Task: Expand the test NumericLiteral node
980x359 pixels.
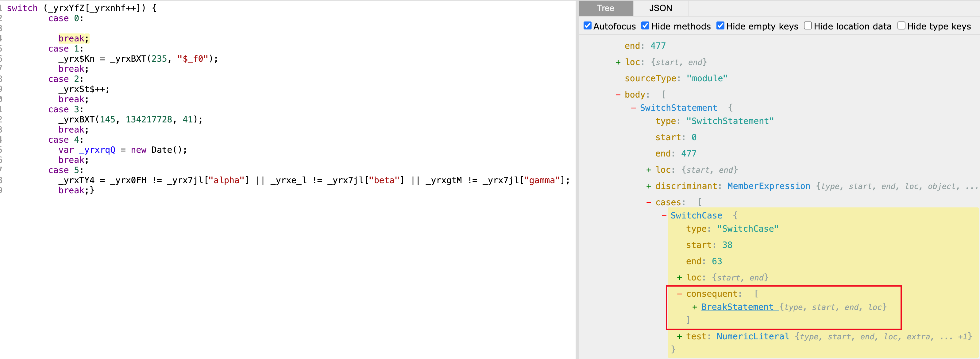Action: 679,337
